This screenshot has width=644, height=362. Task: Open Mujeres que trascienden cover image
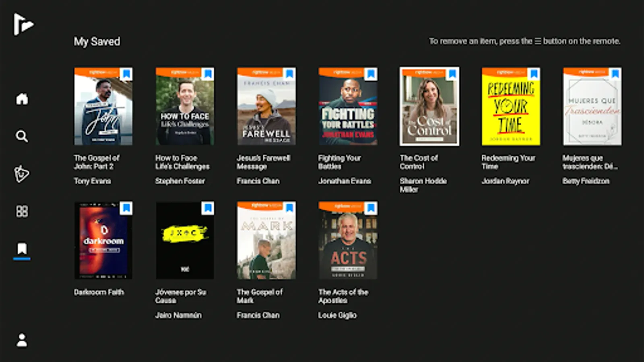pos(592,106)
